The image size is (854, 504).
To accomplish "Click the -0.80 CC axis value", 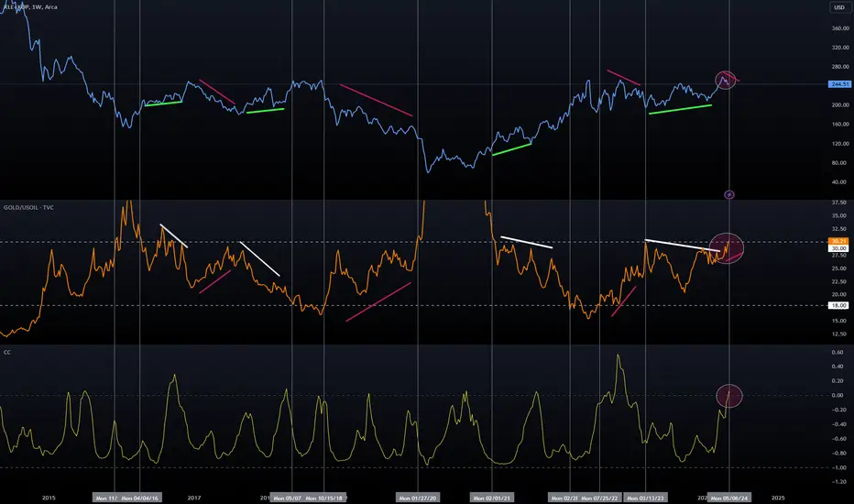I will (840, 454).
